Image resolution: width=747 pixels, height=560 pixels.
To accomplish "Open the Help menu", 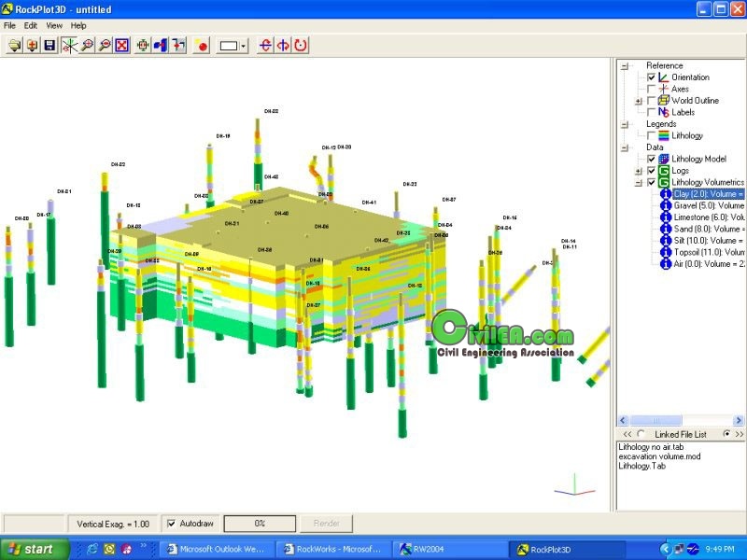I will click(78, 25).
